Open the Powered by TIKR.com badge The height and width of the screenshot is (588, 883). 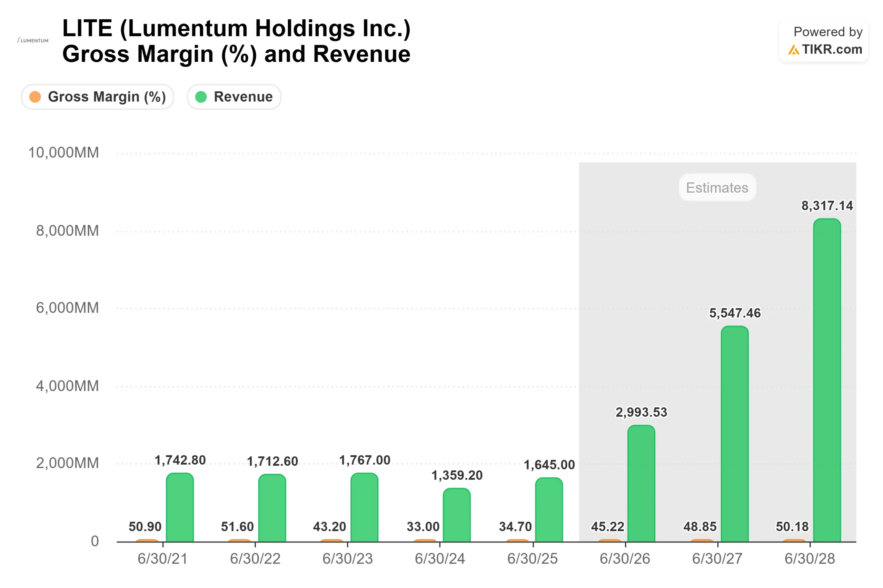coord(823,41)
